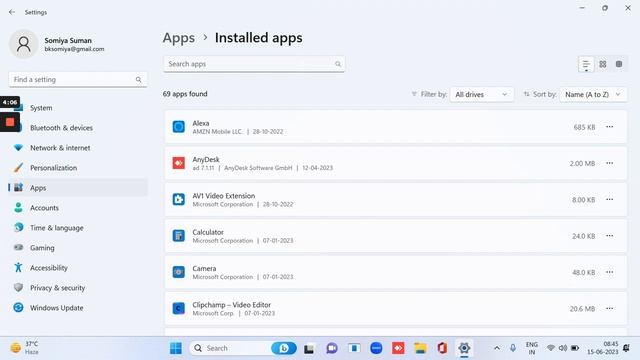Open more options for AnyDesk
This screenshot has width=640, height=360.
tap(609, 163)
